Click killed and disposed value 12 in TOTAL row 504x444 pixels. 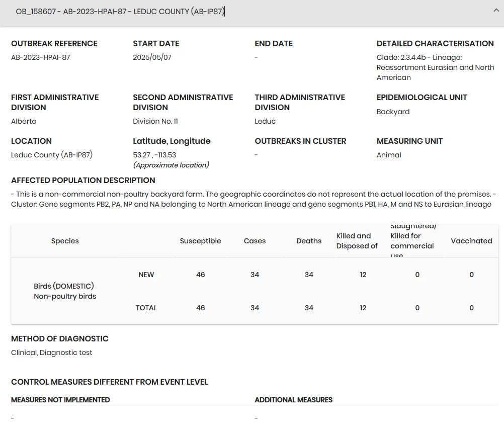pos(363,308)
